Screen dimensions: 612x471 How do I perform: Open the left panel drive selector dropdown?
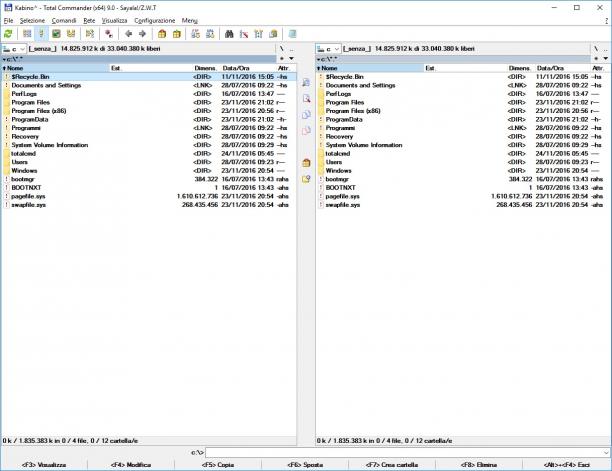pyautogui.click(x=14, y=49)
